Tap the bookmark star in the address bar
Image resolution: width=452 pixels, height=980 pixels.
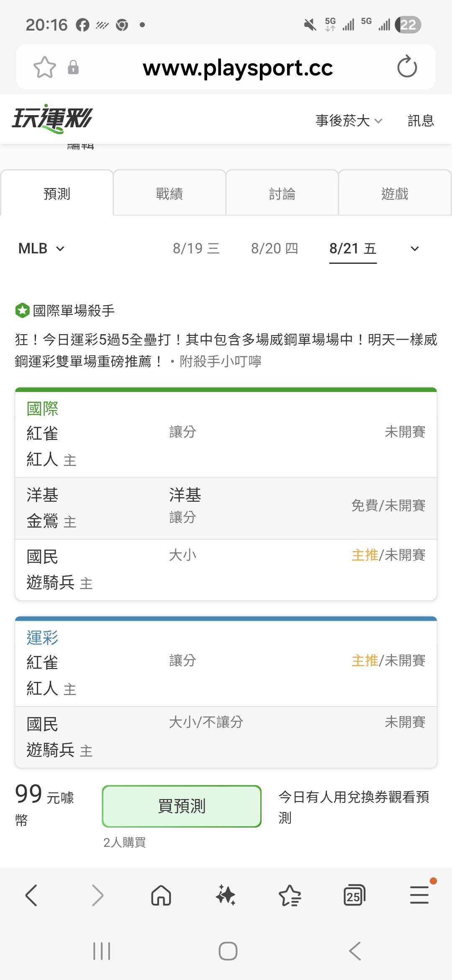click(44, 67)
